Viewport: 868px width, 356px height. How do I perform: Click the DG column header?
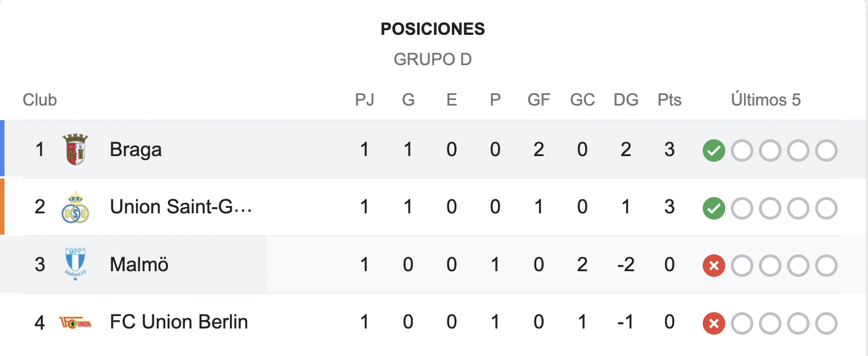pyautogui.click(x=626, y=100)
